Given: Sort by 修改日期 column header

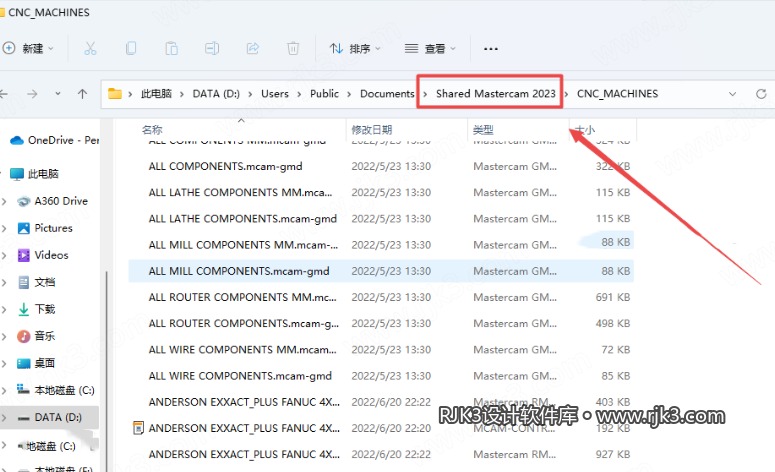Looking at the screenshot, I should (372, 129).
